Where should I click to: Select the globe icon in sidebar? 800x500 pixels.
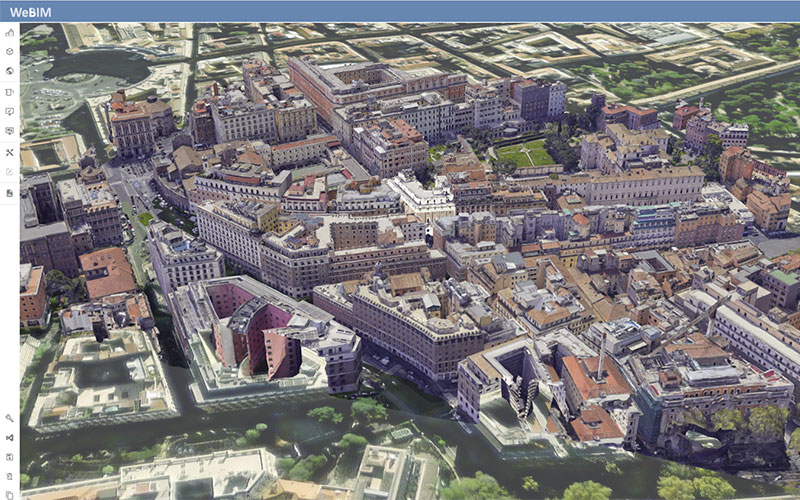[9, 71]
